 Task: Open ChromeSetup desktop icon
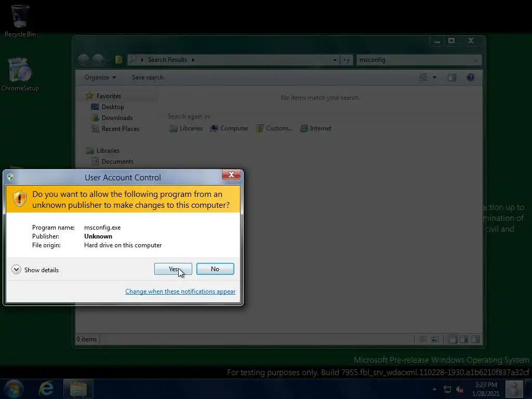20,75
